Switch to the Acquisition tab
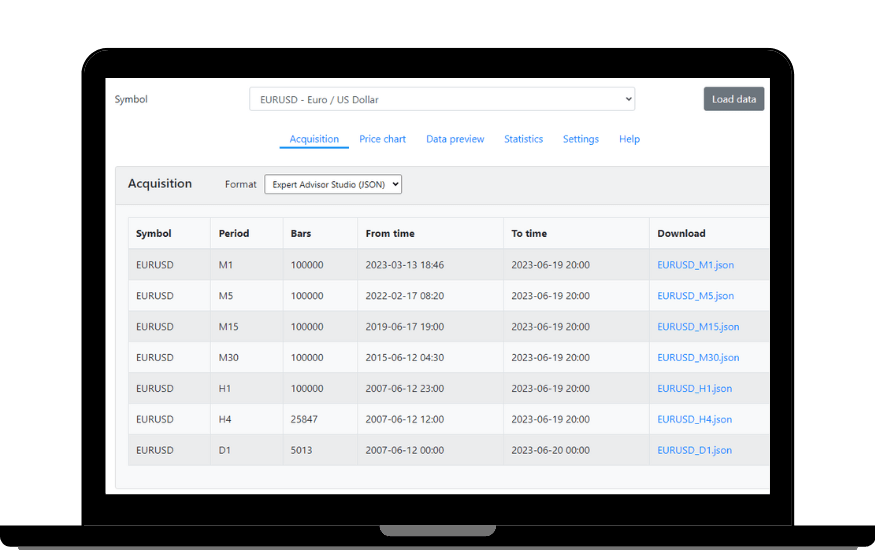This screenshot has height=550, width=875. pyautogui.click(x=314, y=139)
